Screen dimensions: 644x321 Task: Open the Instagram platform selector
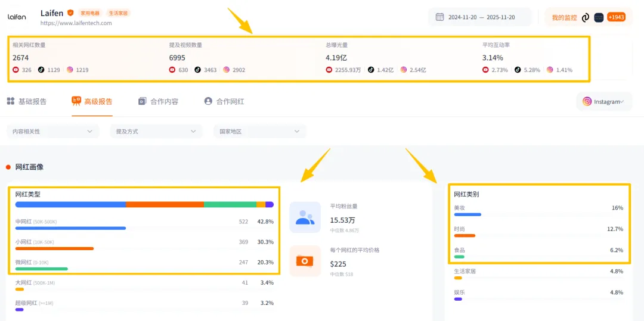(604, 102)
